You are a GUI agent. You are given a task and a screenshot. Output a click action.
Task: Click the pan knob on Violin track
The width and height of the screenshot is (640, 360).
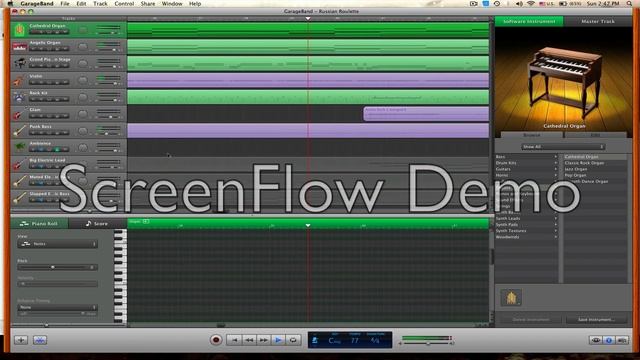coord(83,80)
